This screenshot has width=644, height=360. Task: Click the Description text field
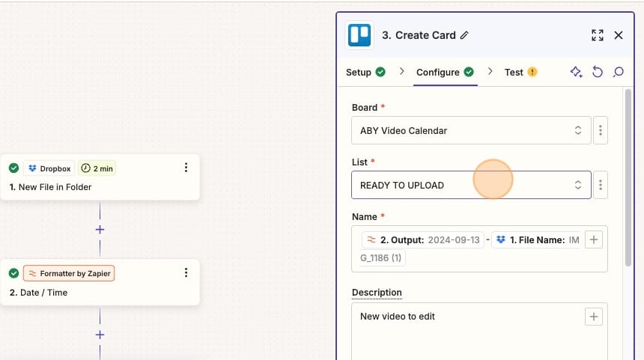pyautogui.click(x=479, y=332)
